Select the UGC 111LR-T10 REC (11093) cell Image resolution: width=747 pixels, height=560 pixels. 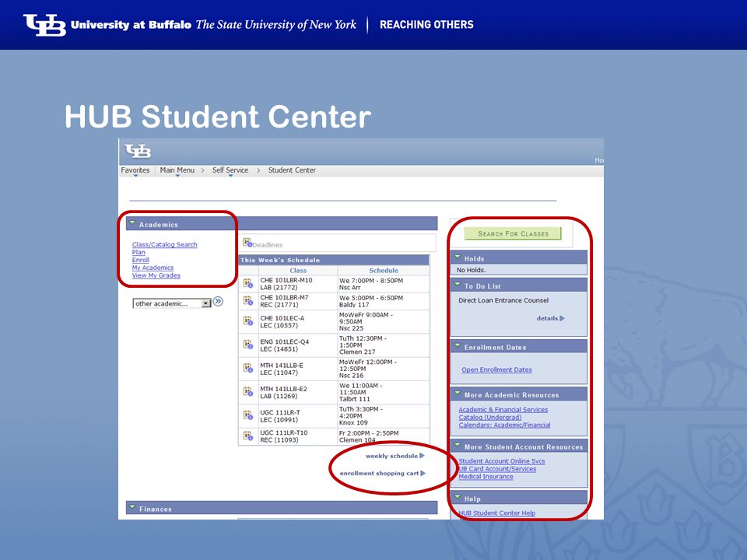click(298, 436)
